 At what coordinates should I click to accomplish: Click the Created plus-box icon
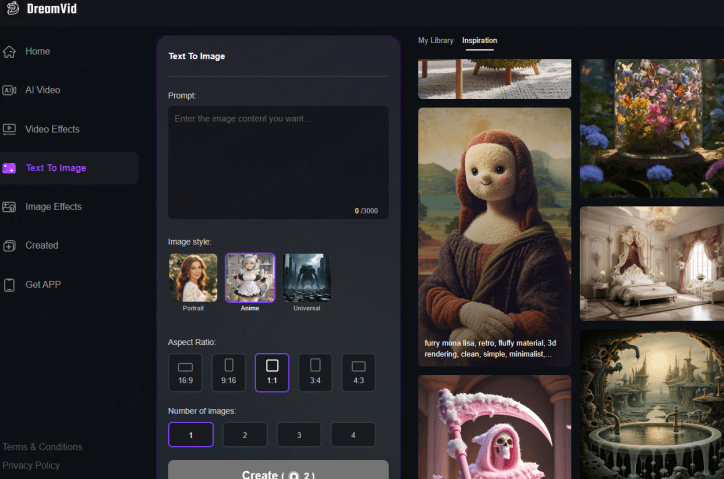point(9,246)
